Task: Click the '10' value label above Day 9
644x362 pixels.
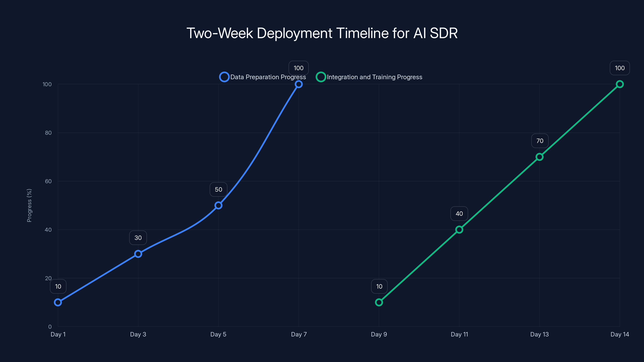Action: [379, 286]
